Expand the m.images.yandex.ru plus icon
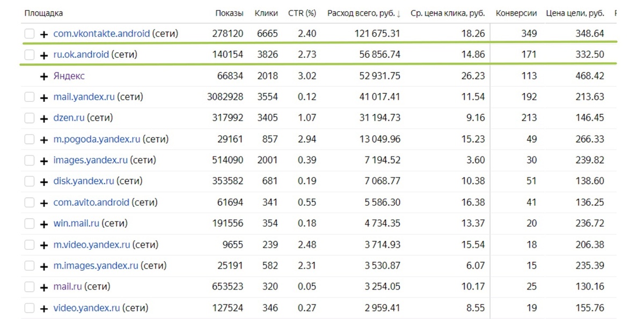644x319 pixels. click(x=45, y=266)
